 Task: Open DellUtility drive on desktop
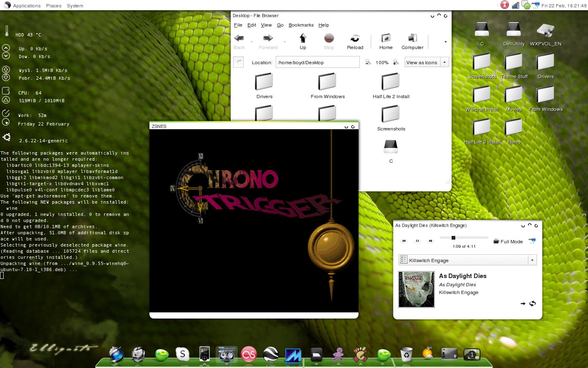tap(514, 34)
